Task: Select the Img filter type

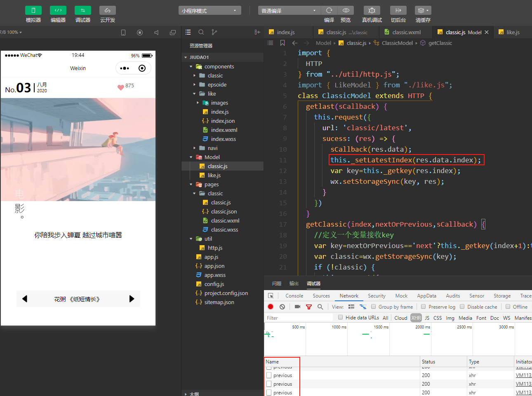Action: [450, 318]
